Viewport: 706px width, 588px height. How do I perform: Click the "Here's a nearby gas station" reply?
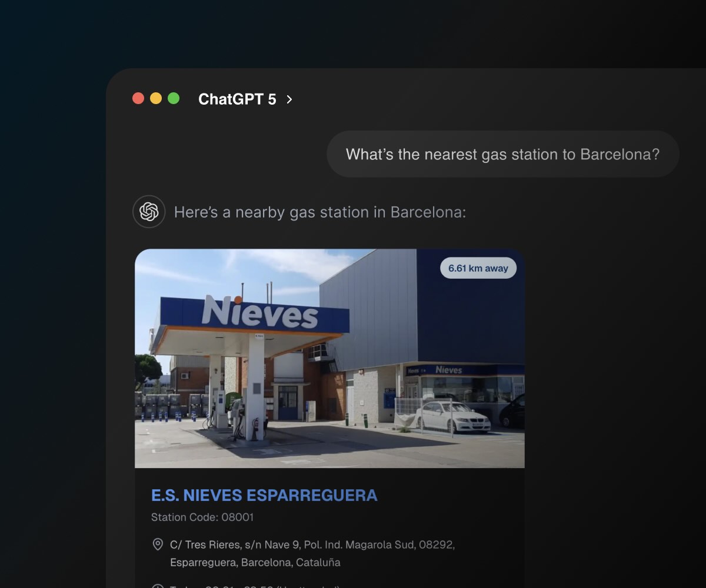pos(319,212)
